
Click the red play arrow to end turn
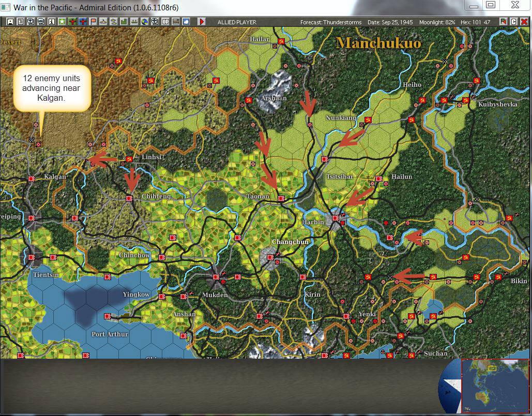point(202,22)
